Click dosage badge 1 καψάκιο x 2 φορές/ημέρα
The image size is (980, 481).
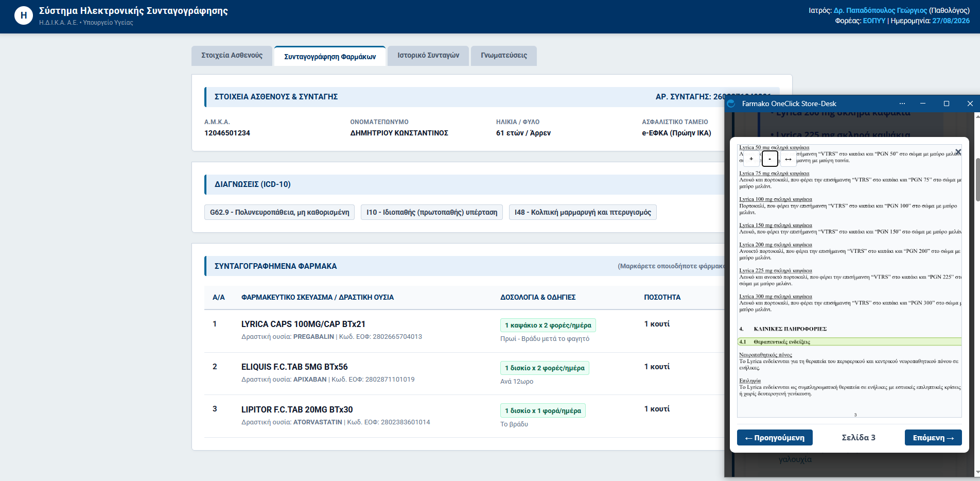click(548, 325)
